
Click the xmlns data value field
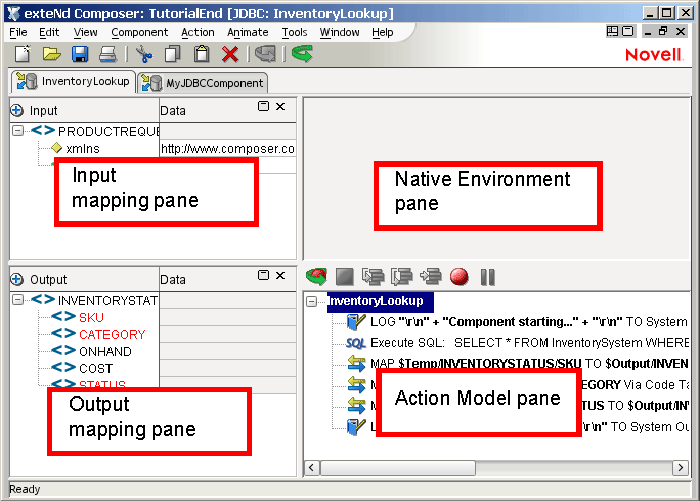(228, 148)
